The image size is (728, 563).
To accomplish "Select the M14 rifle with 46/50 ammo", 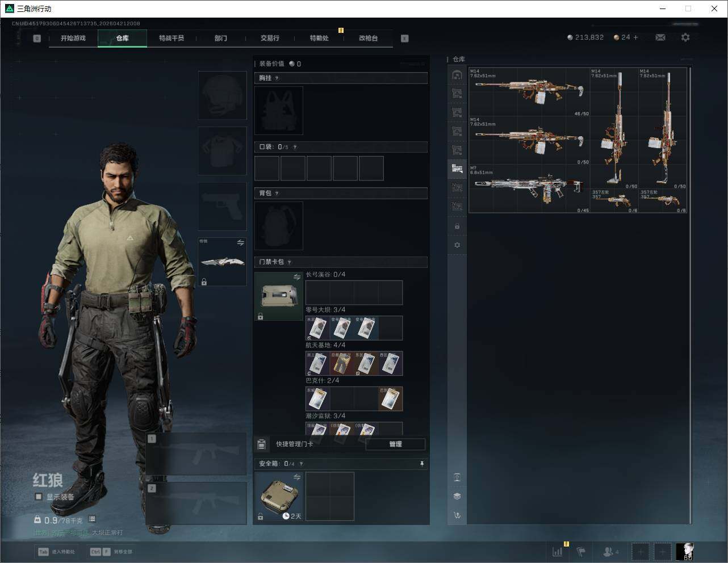I will tap(530, 93).
